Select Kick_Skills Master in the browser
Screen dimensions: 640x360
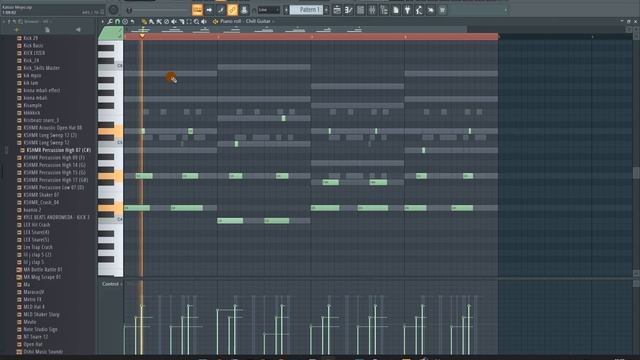pos(41,68)
